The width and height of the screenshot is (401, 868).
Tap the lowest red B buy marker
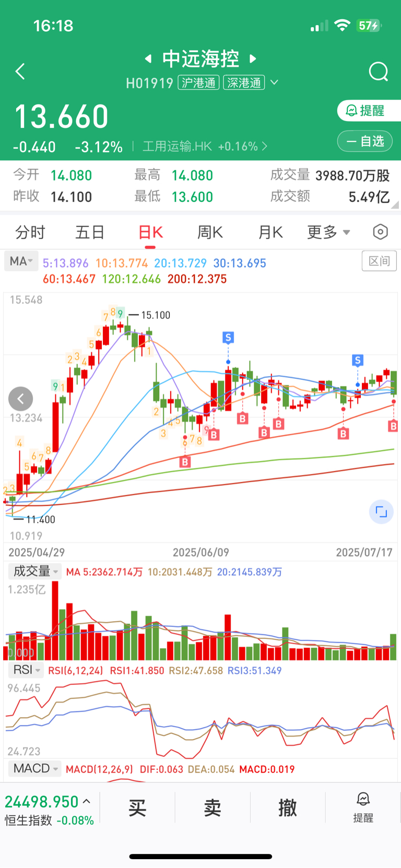click(185, 462)
